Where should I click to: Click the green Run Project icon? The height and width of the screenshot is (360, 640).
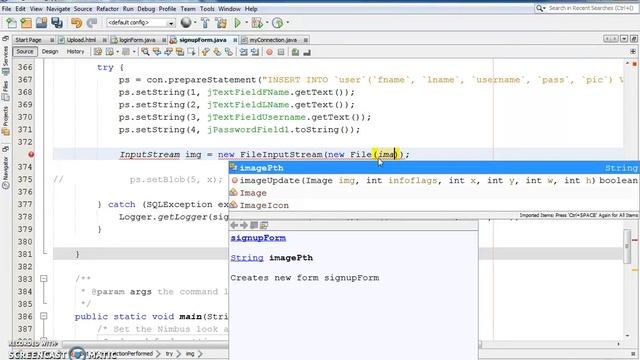pos(237,23)
